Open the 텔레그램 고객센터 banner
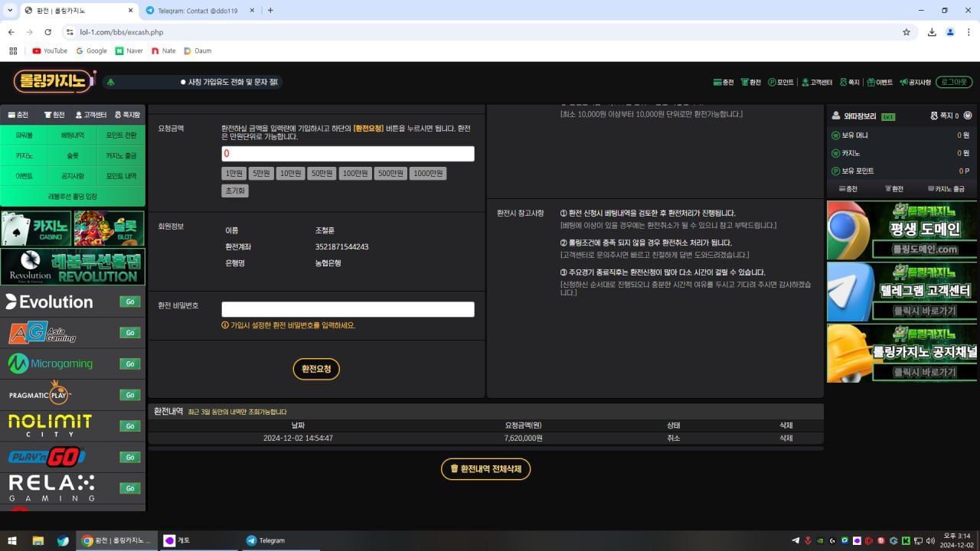 click(x=902, y=292)
